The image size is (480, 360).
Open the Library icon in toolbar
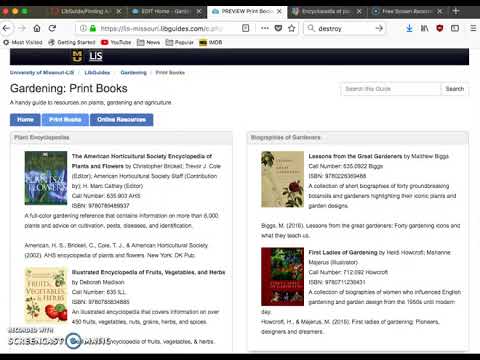pos(424,28)
